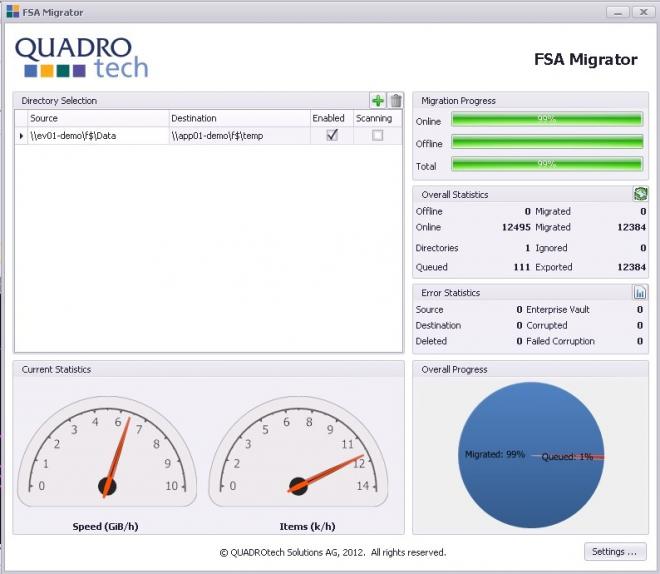Click the QUADROtech logo
Image resolution: width=660 pixels, height=574 pixels.
click(82, 58)
